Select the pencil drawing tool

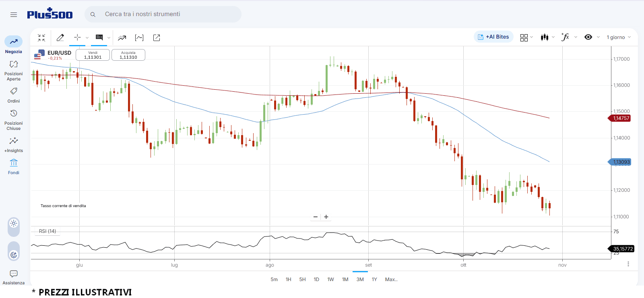60,37
